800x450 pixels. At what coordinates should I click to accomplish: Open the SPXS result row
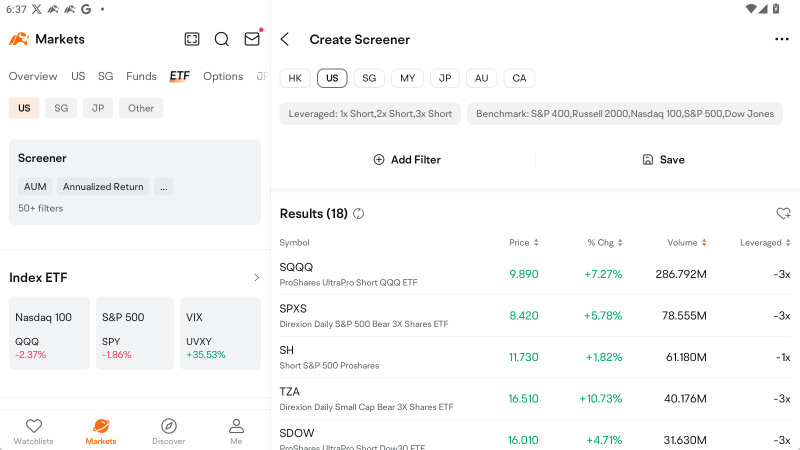[535, 316]
